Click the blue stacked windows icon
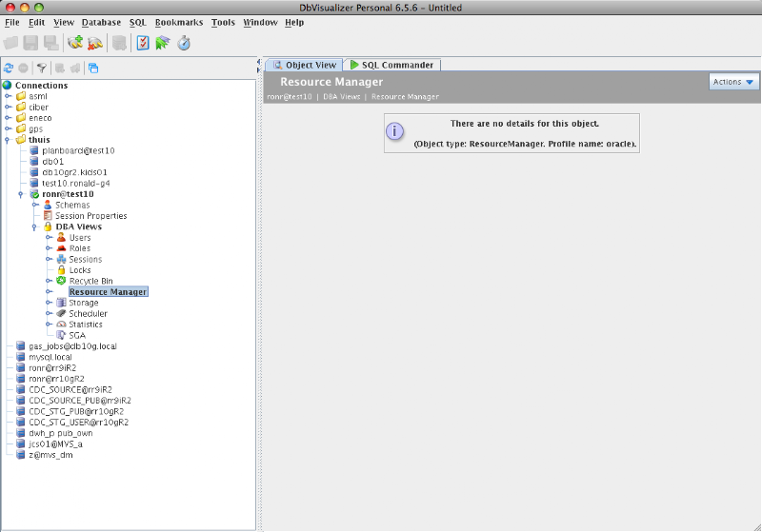 pos(93,69)
